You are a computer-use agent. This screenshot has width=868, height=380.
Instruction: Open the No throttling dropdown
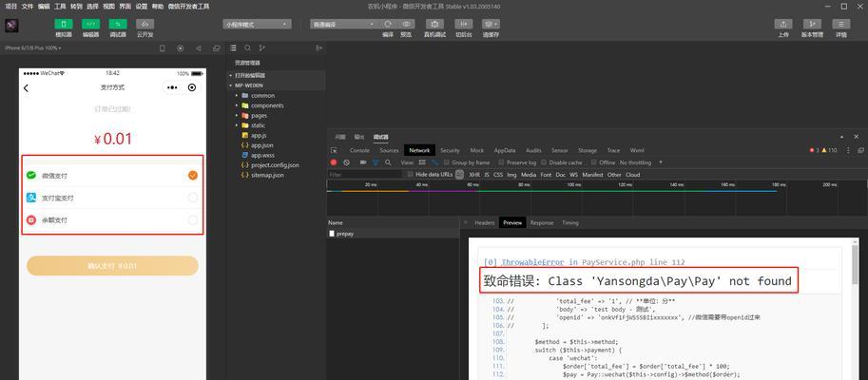[641, 162]
